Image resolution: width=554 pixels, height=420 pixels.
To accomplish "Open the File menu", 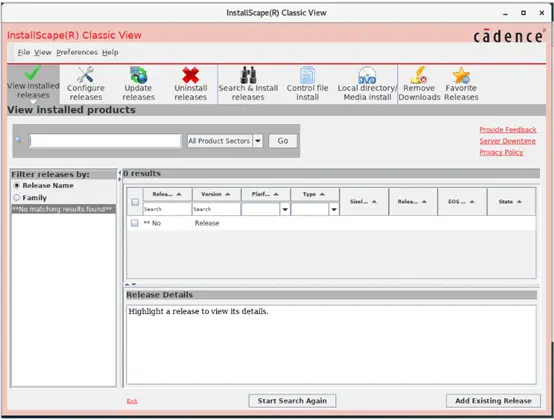I will click(24, 52).
